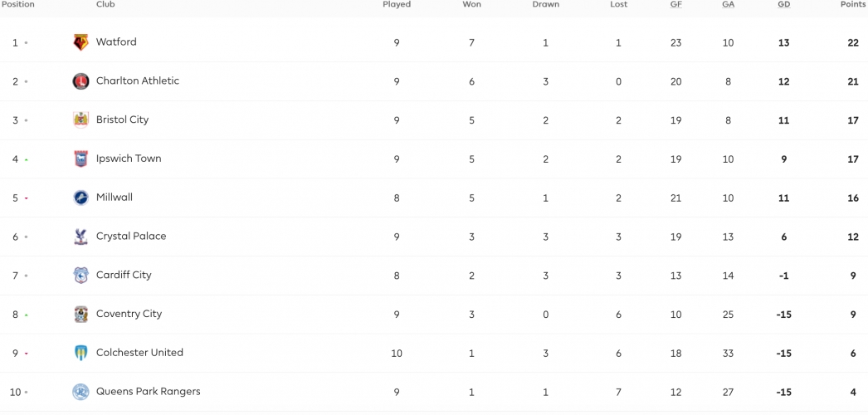The height and width of the screenshot is (415, 868).
Task: Open the Colchester United club name
Action: pos(139,353)
